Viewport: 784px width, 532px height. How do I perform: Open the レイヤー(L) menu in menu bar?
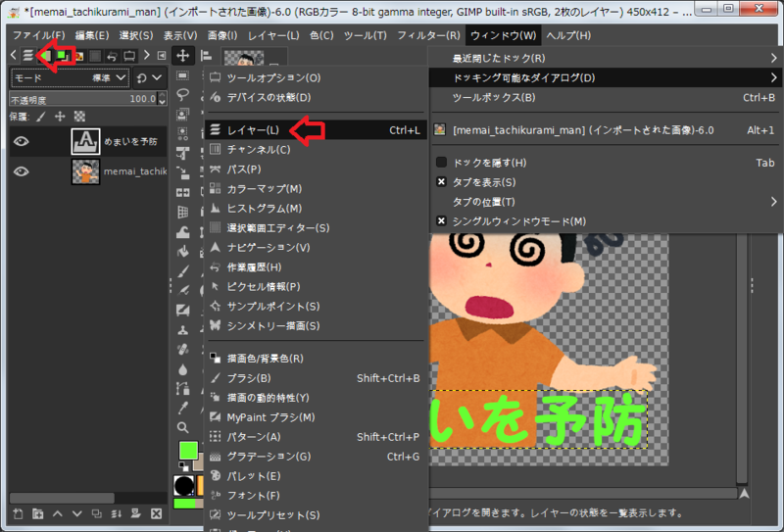273,35
